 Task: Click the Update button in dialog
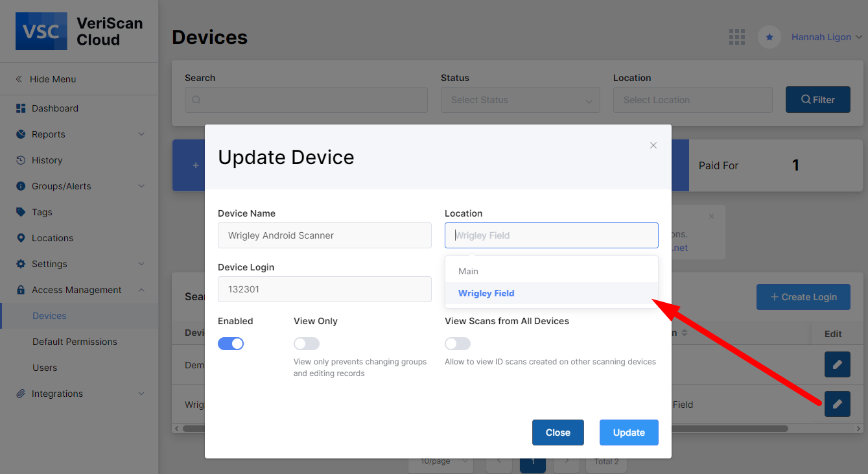629,433
